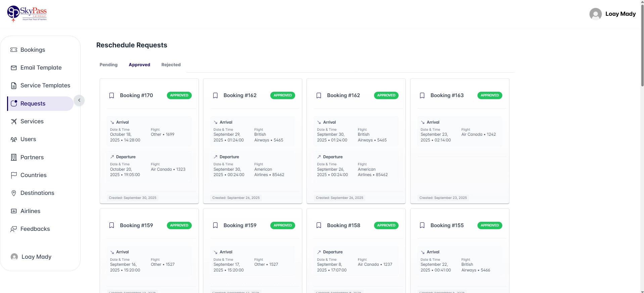
Task: Click flight 'Other • 1699'
Action: [163, 134]
